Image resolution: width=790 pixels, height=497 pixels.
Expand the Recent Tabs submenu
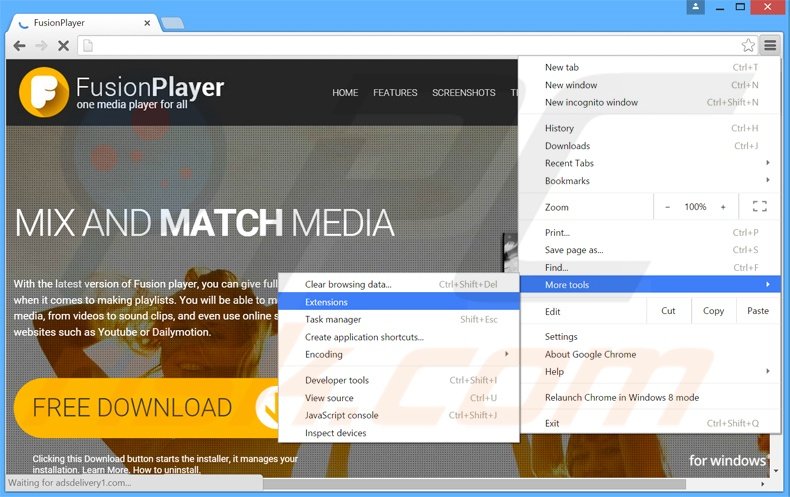pyautogui.click(x=649, y=163)
